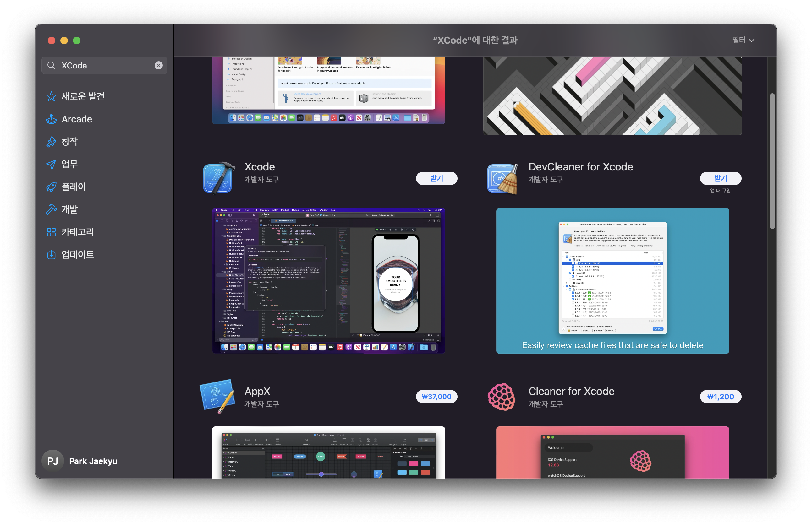The height and width of the screenshot is (525, 812).
Task: Open the Arcade joystick sidebar item
Action: click(x=76, y=119)
